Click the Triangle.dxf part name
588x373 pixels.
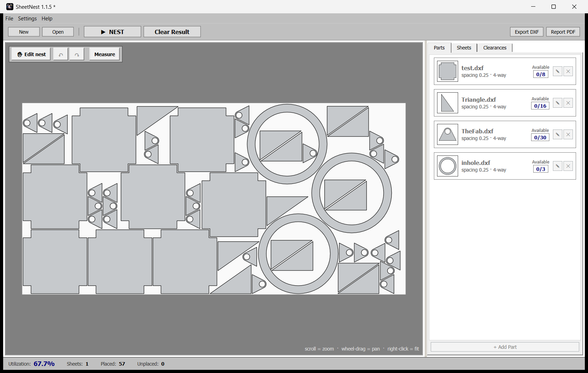click(x=478, y=100)
